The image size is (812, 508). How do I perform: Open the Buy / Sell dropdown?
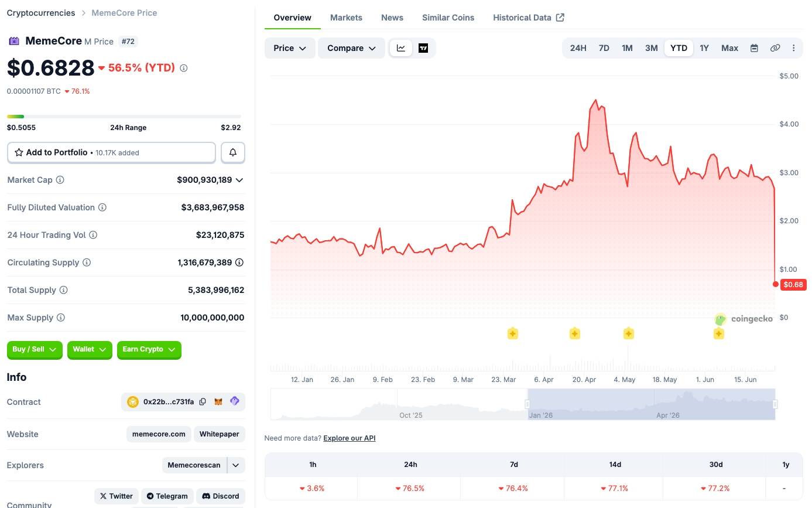click(x=35, y=350)
